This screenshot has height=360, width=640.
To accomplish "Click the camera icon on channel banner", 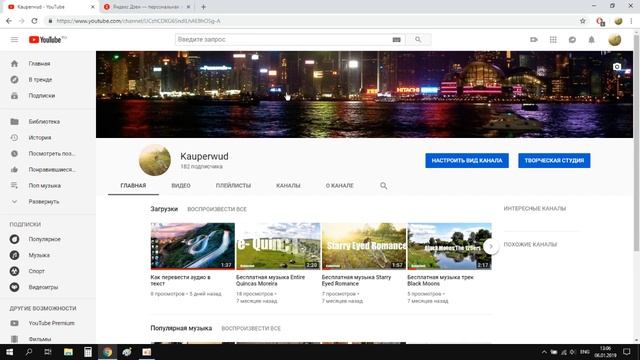I will [x=617, y=67].
